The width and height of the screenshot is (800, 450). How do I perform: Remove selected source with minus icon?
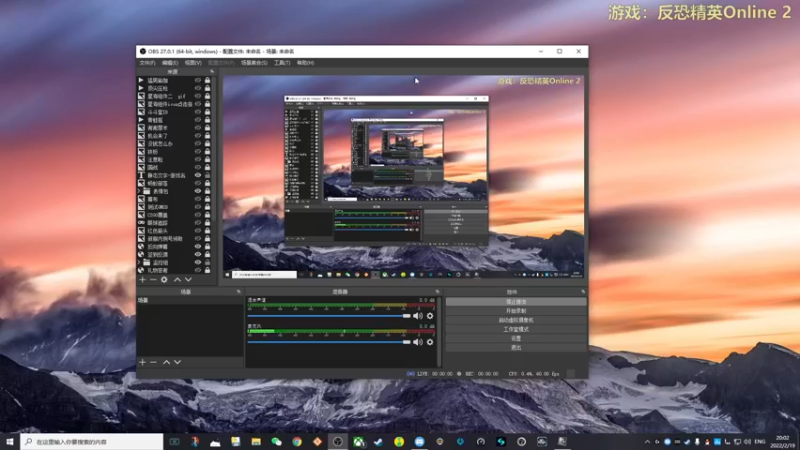153,280
